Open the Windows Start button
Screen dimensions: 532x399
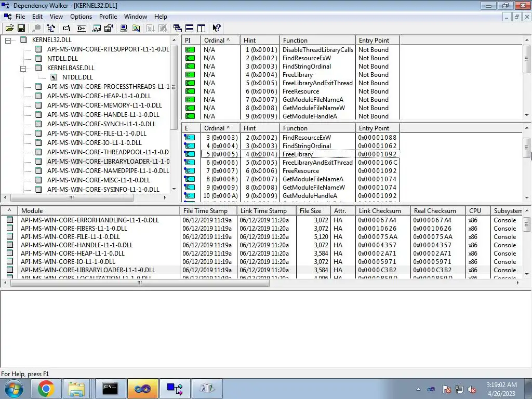[14, 389]
